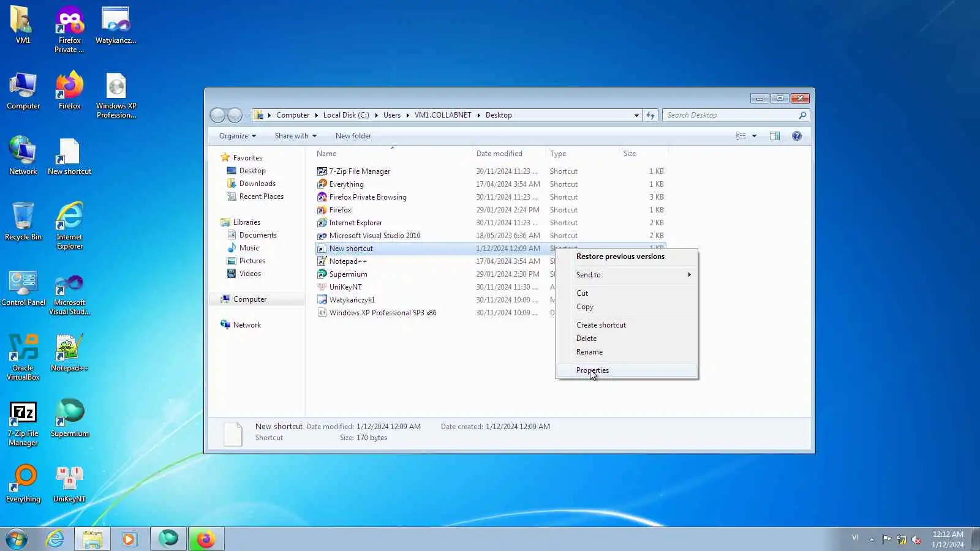The height and width of the screenshot is (551, 980).
Task: Choose Cut from the context menu
Action: tap(627, 293)
